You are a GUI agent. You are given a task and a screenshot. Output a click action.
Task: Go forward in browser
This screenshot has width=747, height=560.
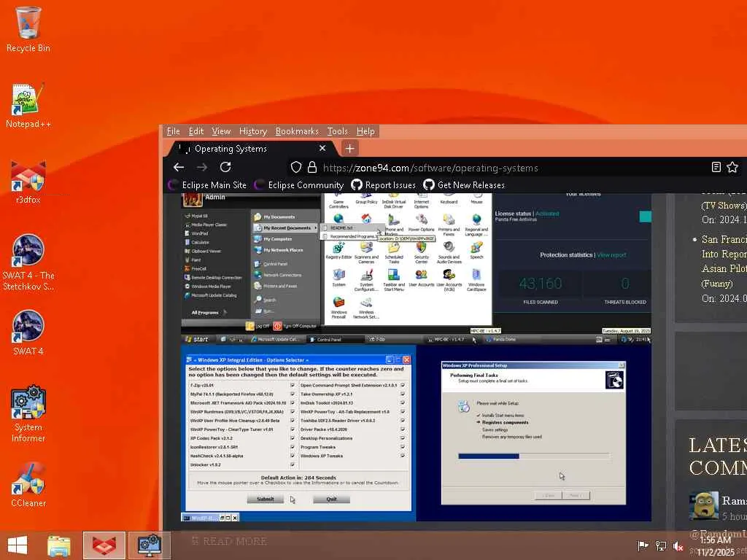[x=202, y=167]
